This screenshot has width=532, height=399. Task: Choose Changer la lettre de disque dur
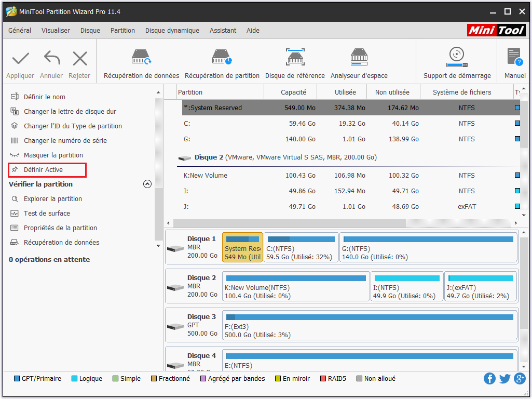coord(70,111)
